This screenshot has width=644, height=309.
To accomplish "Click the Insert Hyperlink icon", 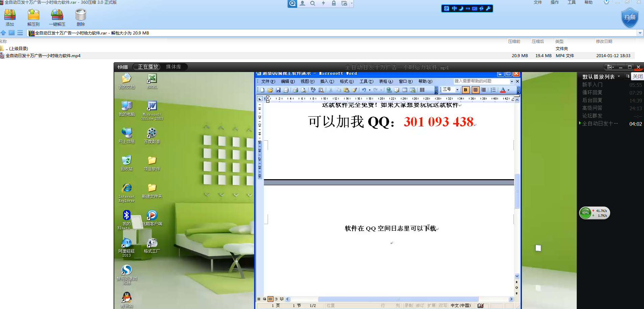I will [389, 90].
